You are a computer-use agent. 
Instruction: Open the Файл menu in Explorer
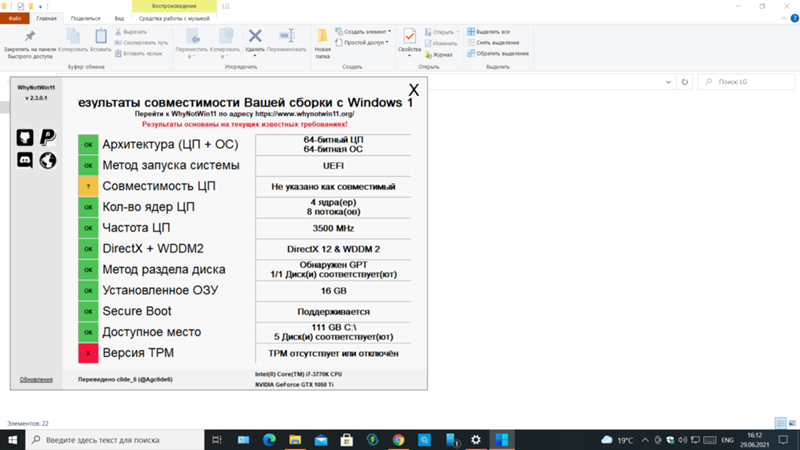(15, 18)
